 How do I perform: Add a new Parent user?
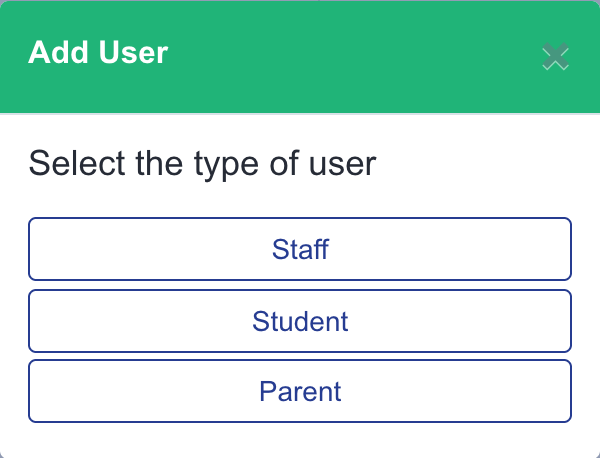pyautogui.click(x=300, y=391)
